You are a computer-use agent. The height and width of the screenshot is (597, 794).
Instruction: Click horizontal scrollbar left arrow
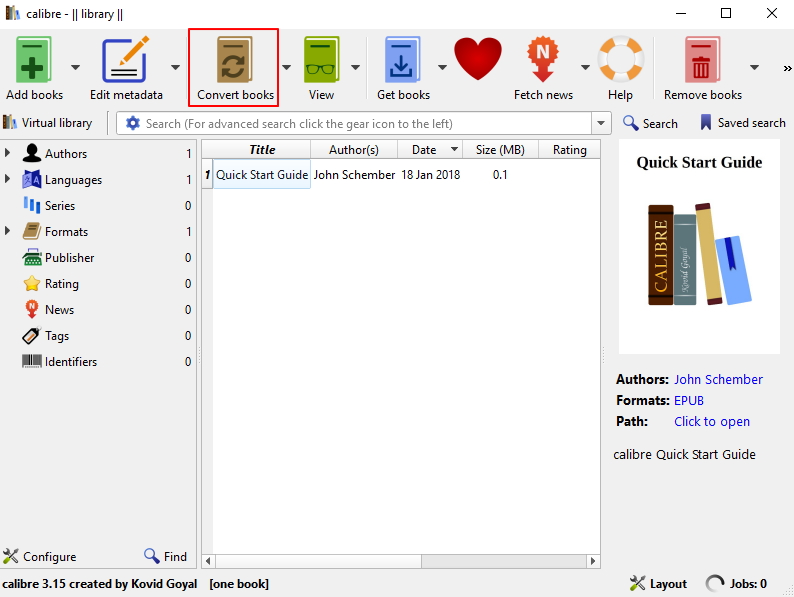pos(208,561)
